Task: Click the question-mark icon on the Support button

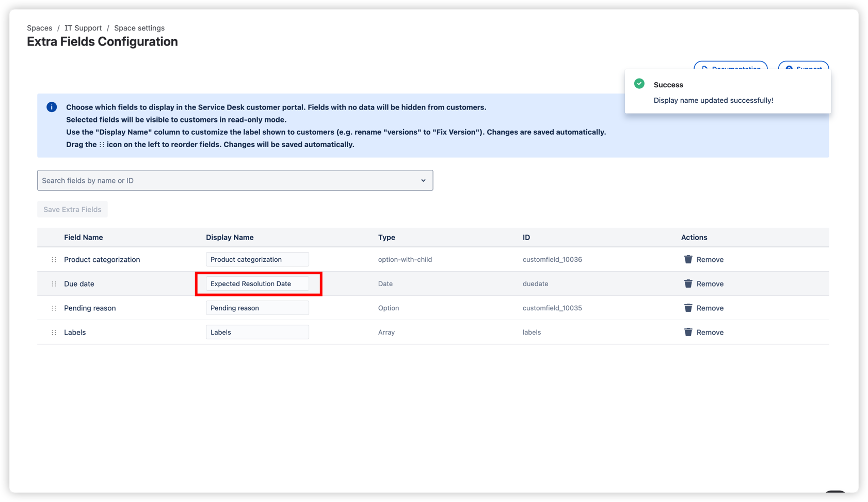Action: (x=789, y=69)
